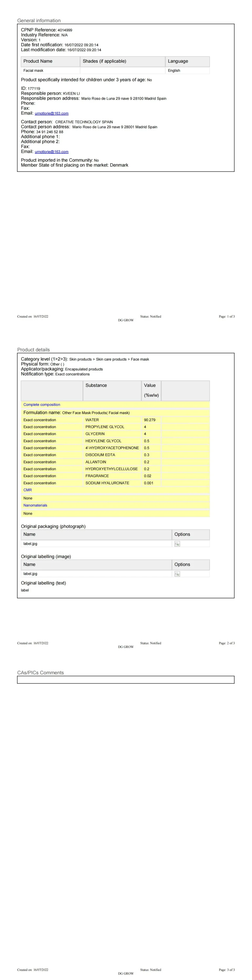Click the Contact person email link

[51, 152]
